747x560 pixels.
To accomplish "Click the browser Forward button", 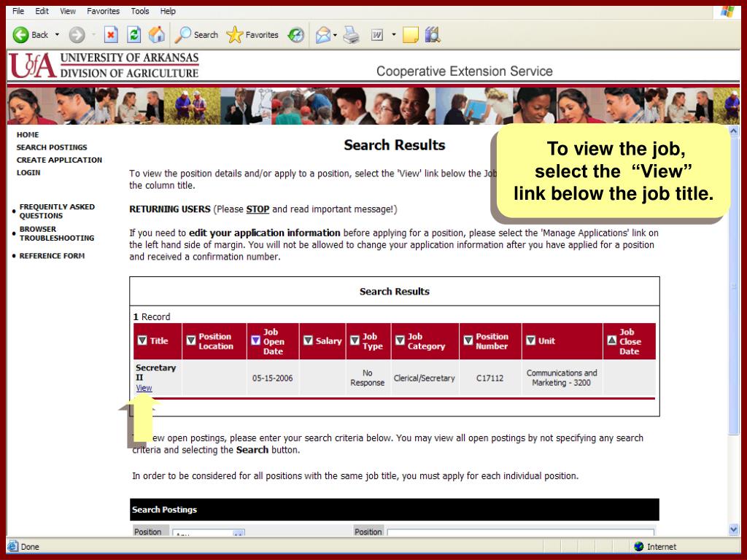I will (x=77, y=35).
